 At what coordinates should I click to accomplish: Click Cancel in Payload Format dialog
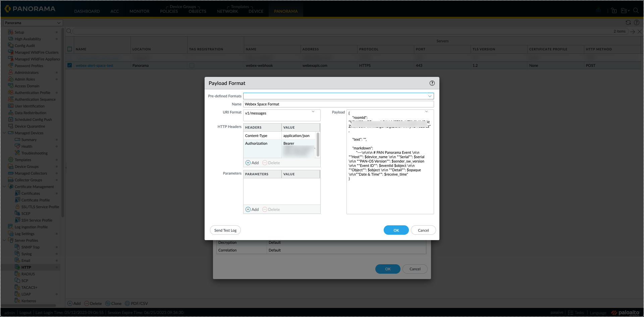[x=423, y=230]
